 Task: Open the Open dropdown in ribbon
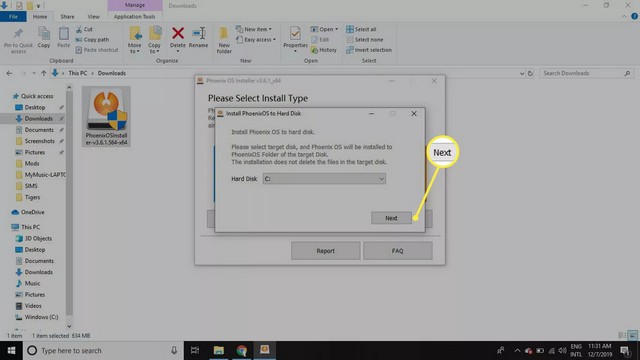click(324, 29)
